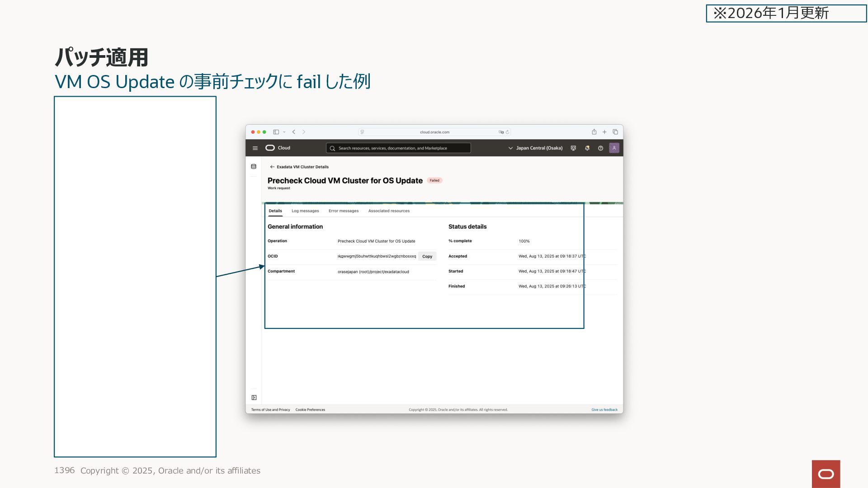Open a new browser tab

604,132
